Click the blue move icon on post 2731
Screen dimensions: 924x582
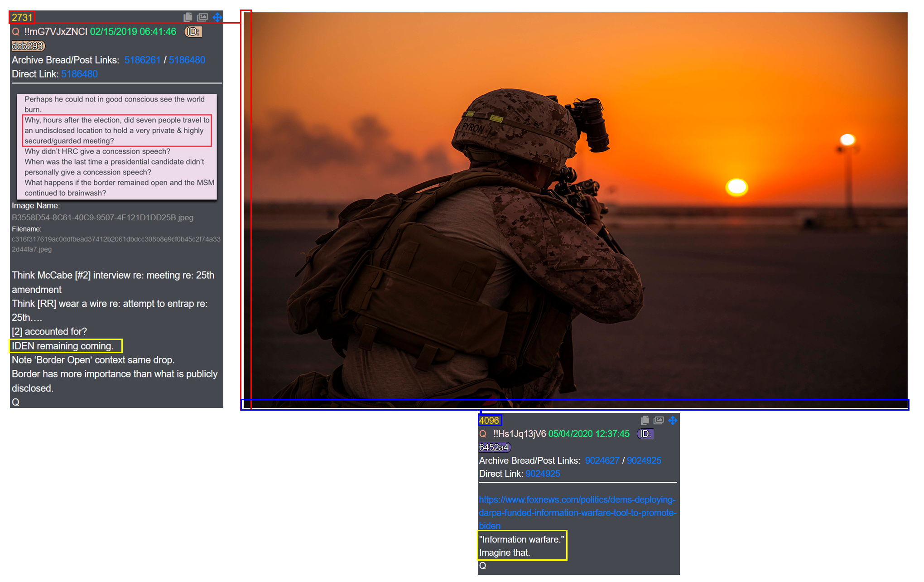[x=217, y=17]
